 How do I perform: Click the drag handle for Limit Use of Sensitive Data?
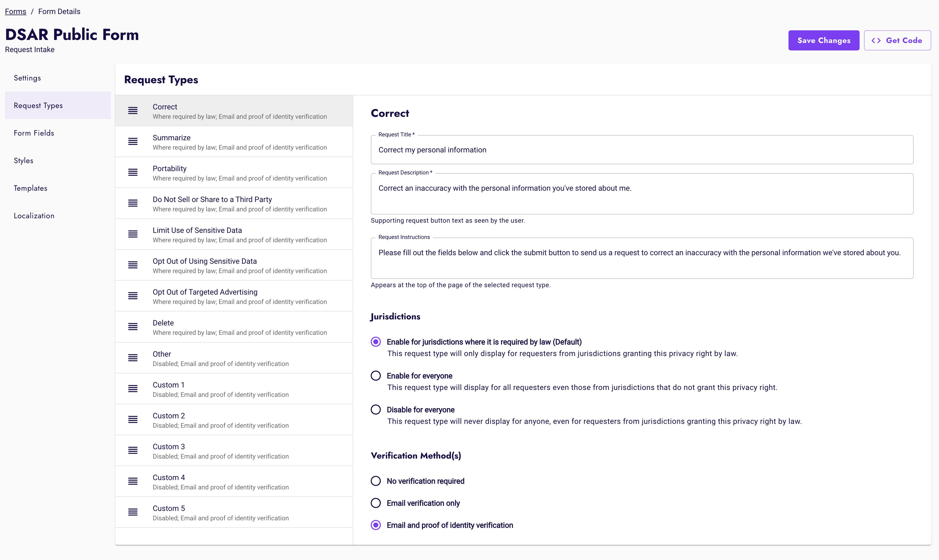pos(133,234)
